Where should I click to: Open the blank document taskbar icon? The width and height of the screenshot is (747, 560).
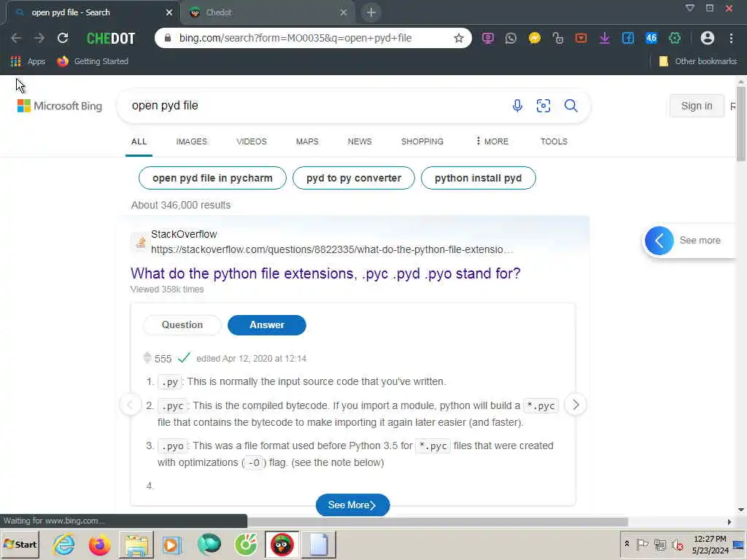[x=318, y=545]
